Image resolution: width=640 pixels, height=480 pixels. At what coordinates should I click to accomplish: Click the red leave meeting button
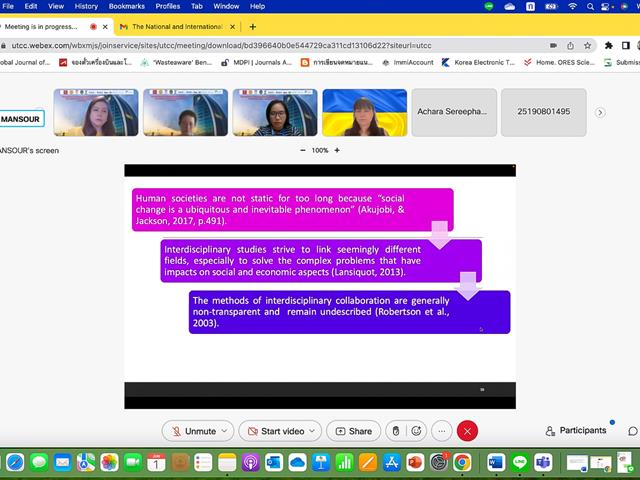click(x=467, y=431)
